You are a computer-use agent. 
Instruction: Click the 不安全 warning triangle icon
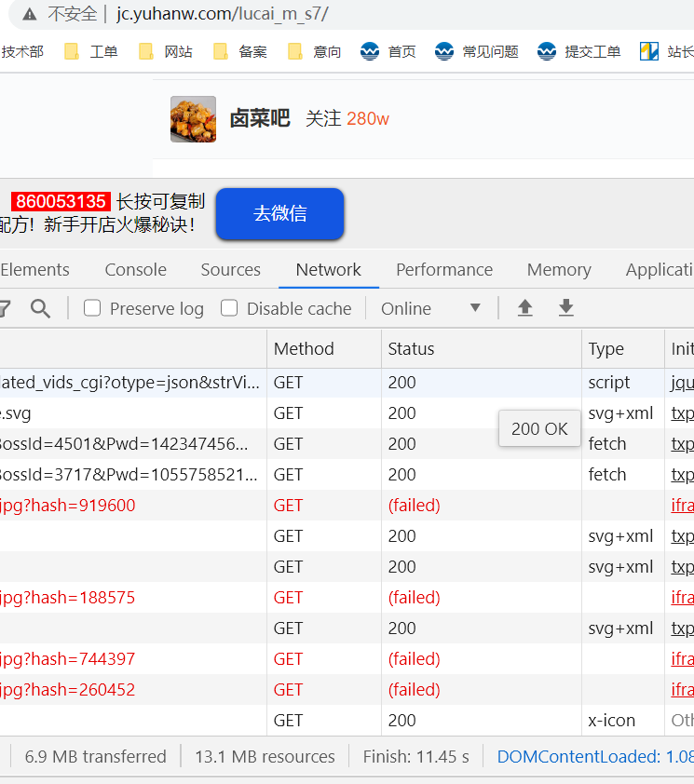[30, 14]
